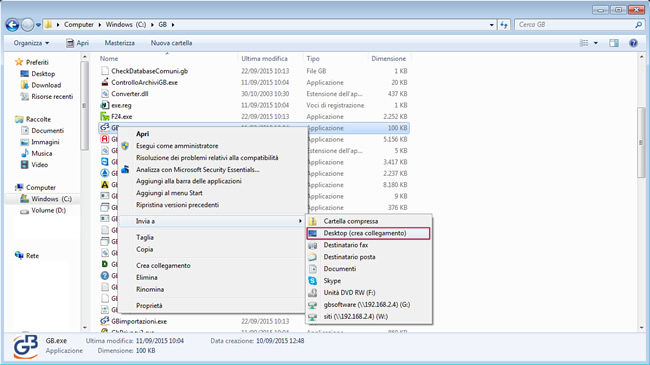Screen dimensions: 650x365
Task: Open the Organizza dropdown menu
Action: pos(31,43)
